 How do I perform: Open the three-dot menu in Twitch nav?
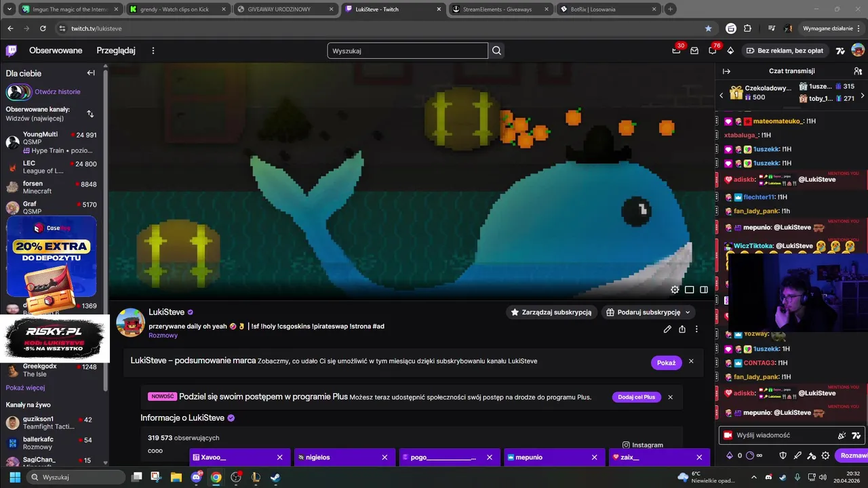(153, 50)
